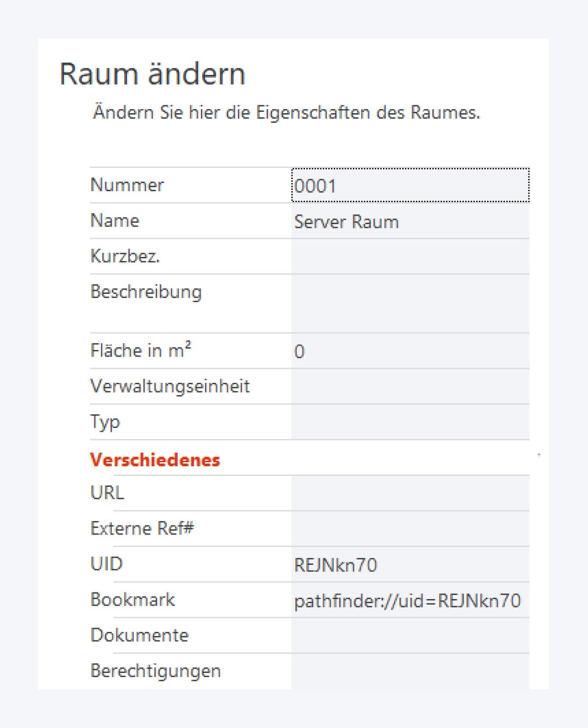Image resolution: width=588 pixels, height=728 pixels.
Task: Click the Beschreibung row label
Action: pos(146,292)
